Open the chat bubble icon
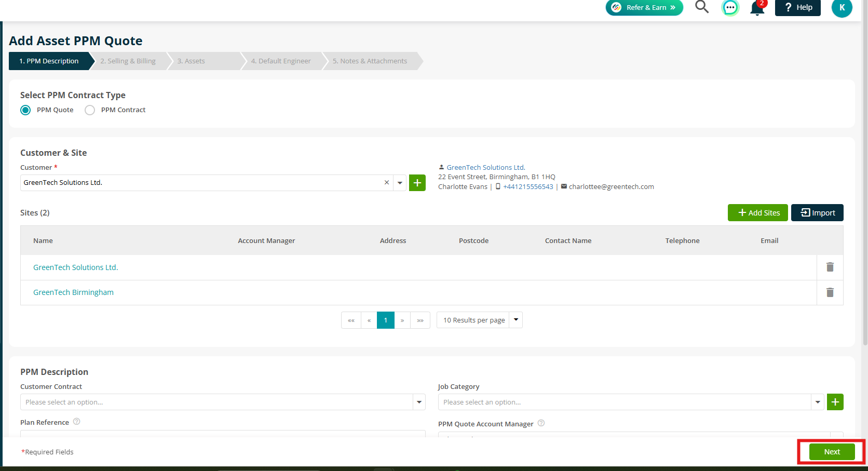 click(x=730, y=8)
